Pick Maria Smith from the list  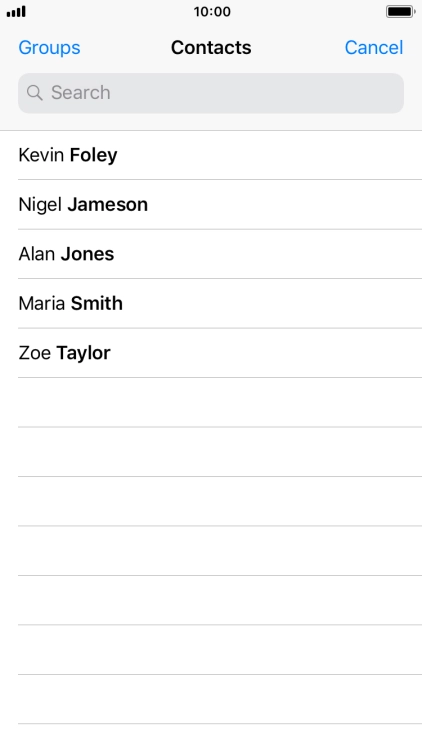coord(211,303)
